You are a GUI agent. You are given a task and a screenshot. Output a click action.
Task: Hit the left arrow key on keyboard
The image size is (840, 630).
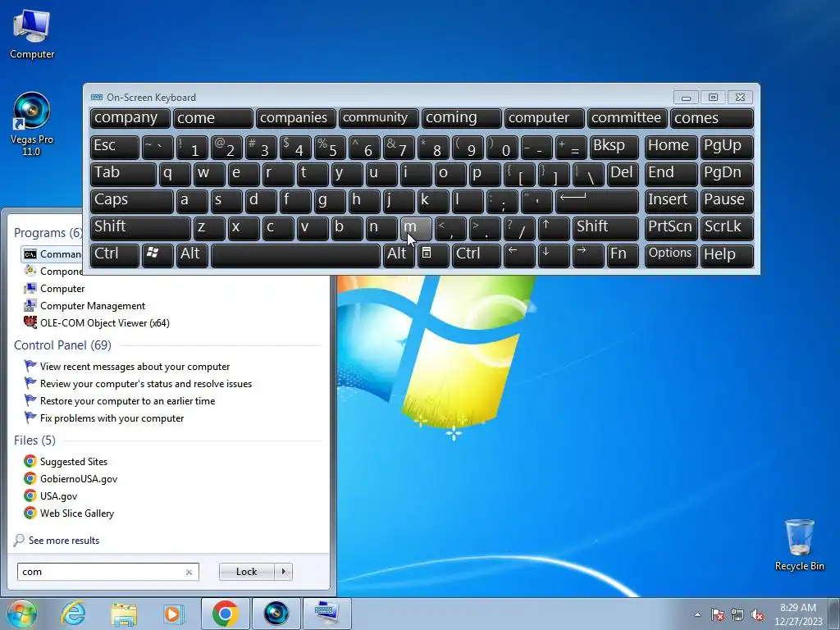(x=519, y=256)
